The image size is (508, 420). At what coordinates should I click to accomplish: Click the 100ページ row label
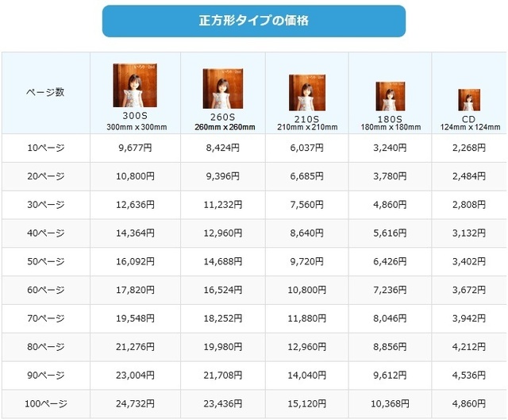[44, 405]
